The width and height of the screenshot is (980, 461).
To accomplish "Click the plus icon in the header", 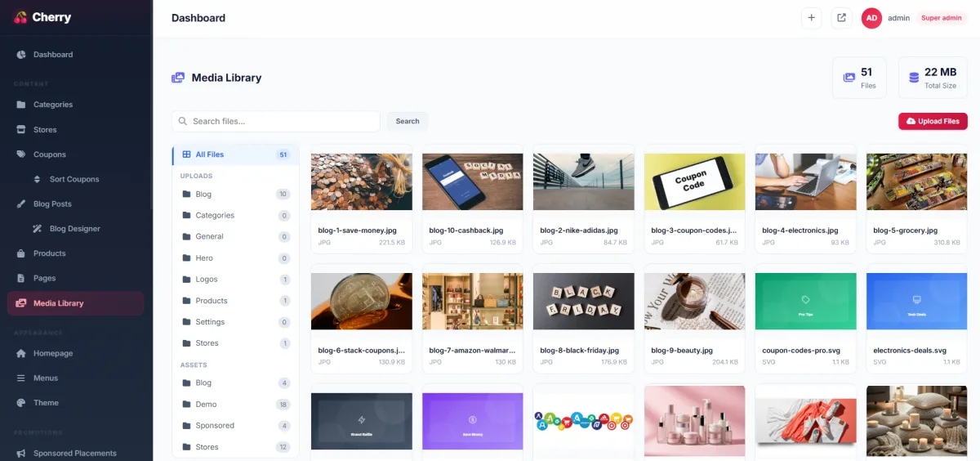I will (811, 18).
